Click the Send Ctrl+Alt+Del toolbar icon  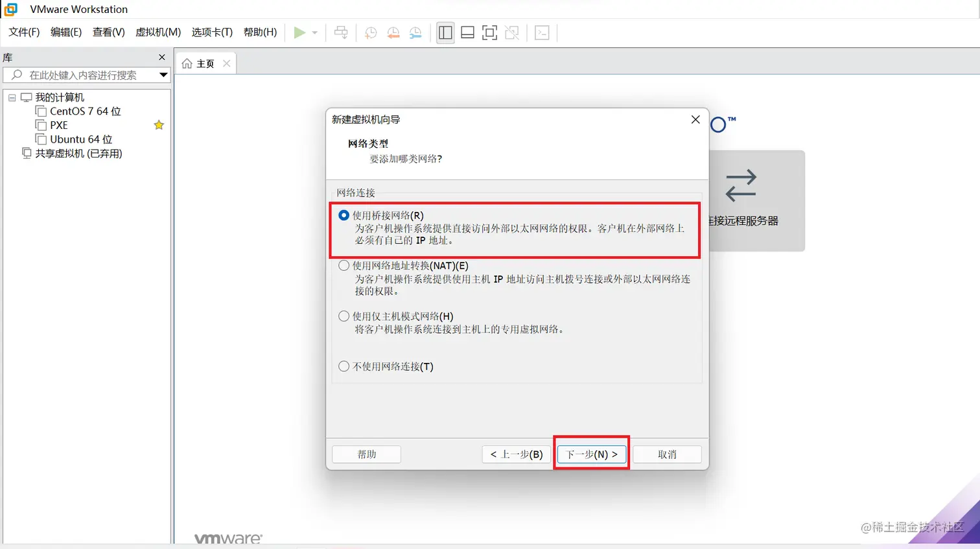pos(341,32)
